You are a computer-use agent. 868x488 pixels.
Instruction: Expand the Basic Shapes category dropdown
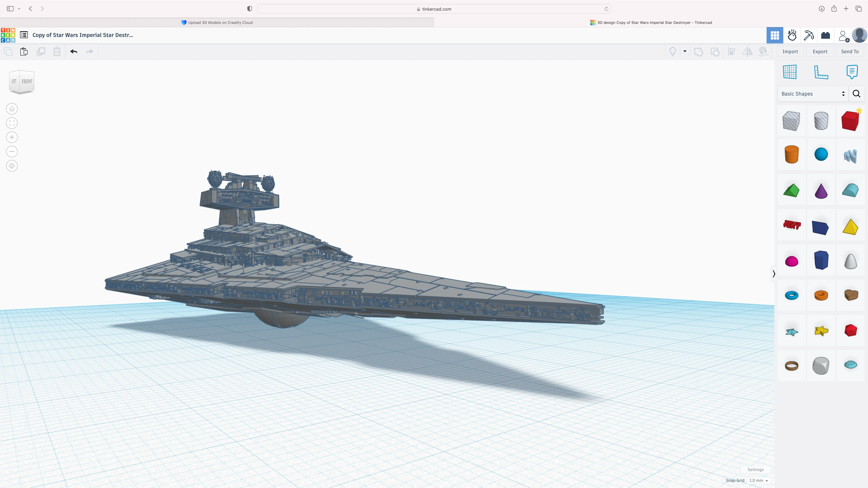(x=813, y=94)
